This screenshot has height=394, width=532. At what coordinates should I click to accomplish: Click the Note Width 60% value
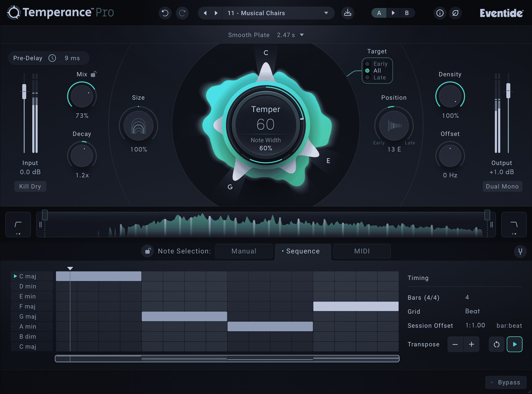point(266,148)
